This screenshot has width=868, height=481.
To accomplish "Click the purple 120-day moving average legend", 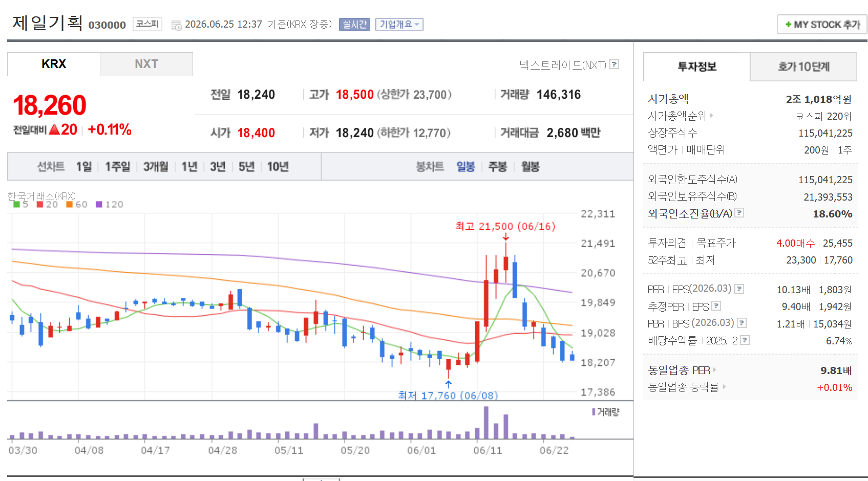I will pyautogui.click(x=110, y=204).
